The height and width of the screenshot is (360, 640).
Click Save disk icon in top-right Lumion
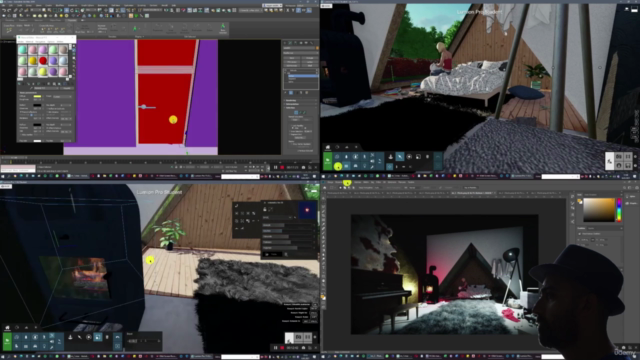[x=628, y=165]
